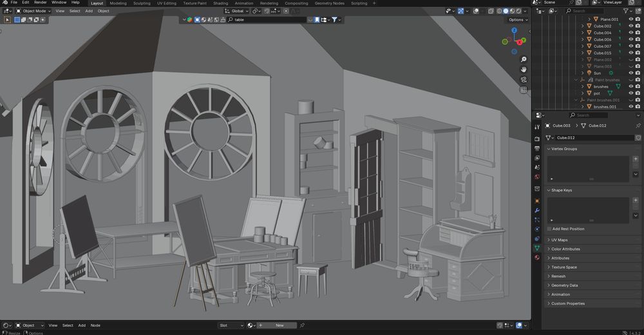Open the World properties tab

(537, 177)
